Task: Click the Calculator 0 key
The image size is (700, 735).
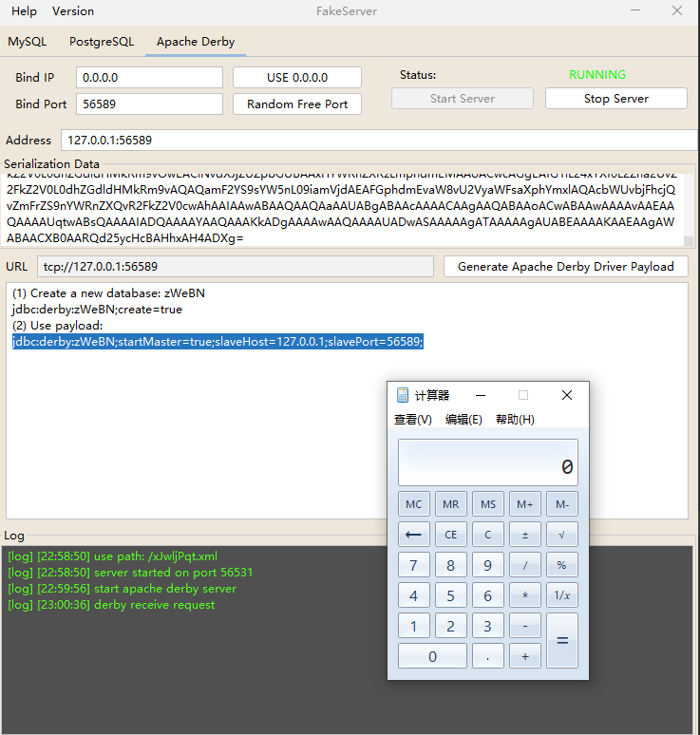Action: tap(432, 656)
